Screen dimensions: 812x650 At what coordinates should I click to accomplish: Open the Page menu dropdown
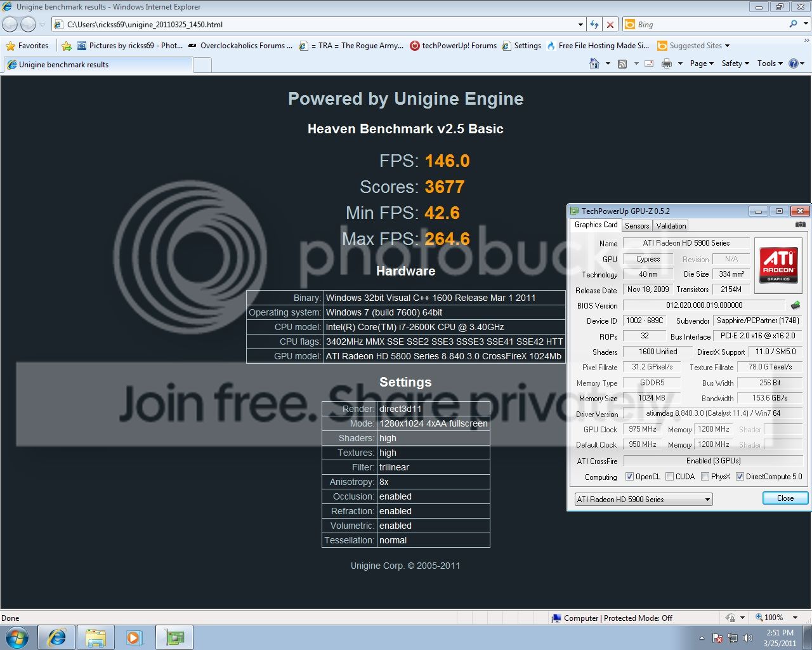point(702,63)
